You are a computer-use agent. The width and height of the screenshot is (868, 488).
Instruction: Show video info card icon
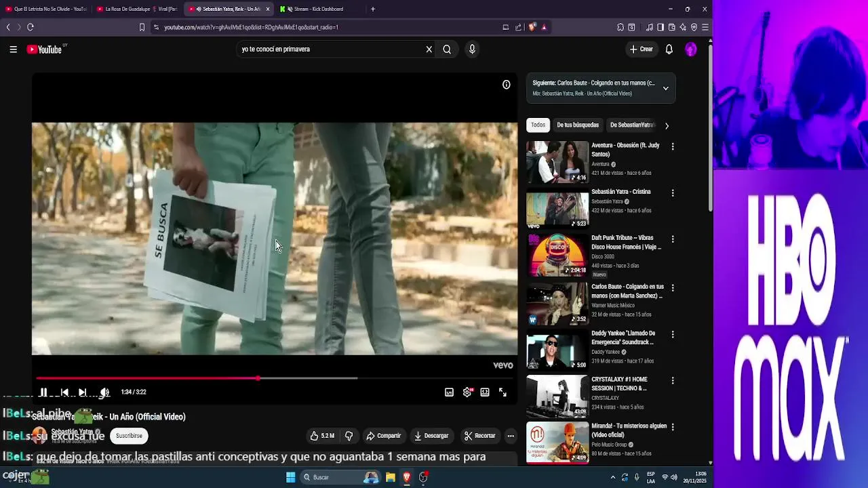[x=506, y=85]
